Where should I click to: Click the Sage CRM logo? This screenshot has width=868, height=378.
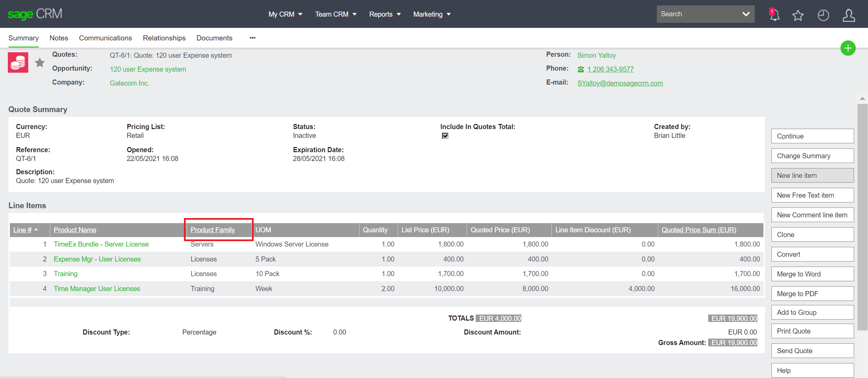(x=35, y=14)
